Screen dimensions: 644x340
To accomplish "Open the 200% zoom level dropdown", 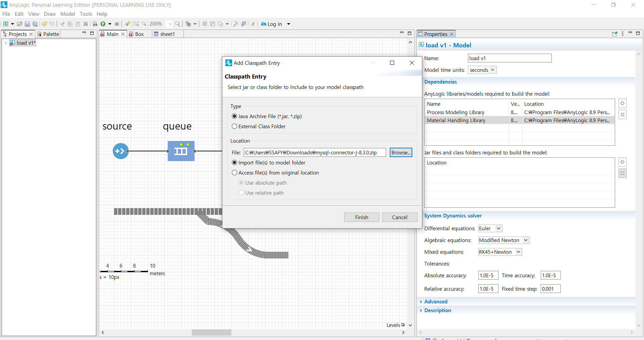I will tap(170, 24).
